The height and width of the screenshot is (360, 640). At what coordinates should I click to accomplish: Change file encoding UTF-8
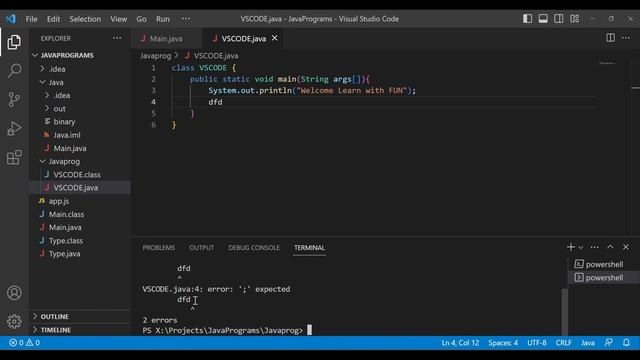point(537,343)
